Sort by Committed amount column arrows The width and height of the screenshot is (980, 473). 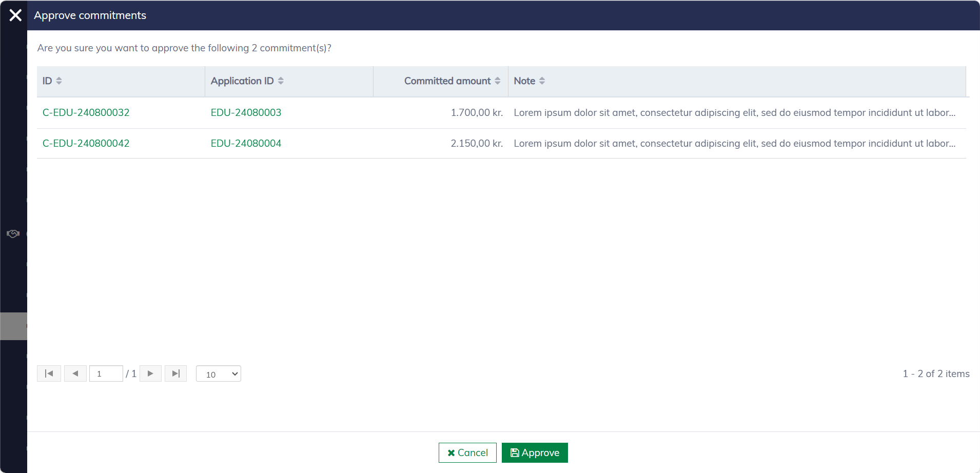pos(497,81)
